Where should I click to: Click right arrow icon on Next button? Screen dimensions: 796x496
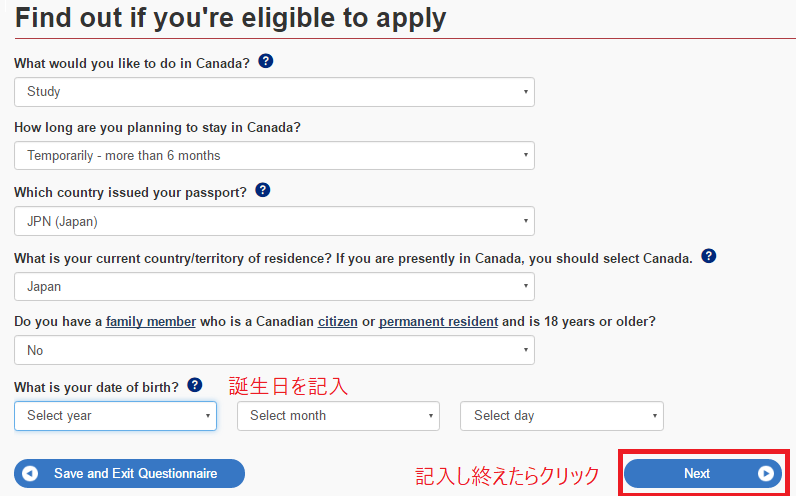point(766,474)
